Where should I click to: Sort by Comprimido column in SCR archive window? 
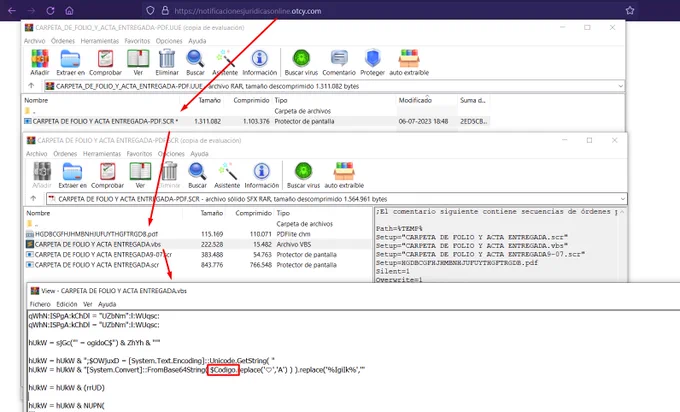tap(253, 213)
